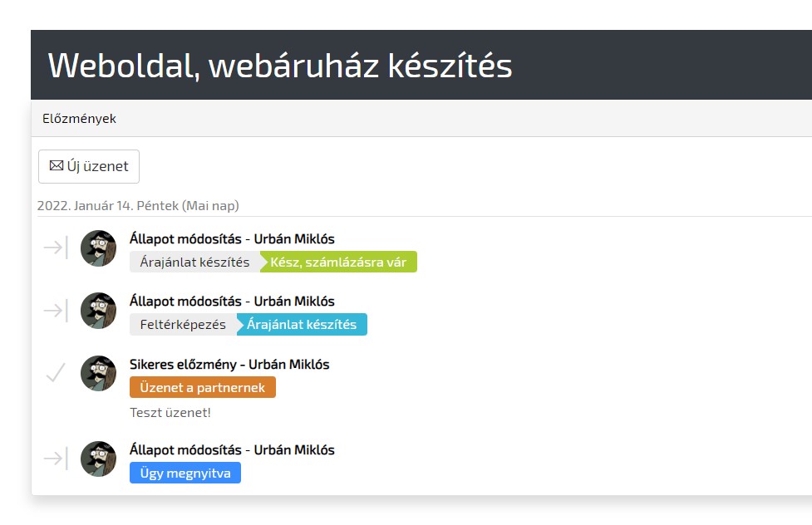
Task: Click the green Kész, számlázásra vár badge
Action: pyautogui.click(x=338, y=262)
